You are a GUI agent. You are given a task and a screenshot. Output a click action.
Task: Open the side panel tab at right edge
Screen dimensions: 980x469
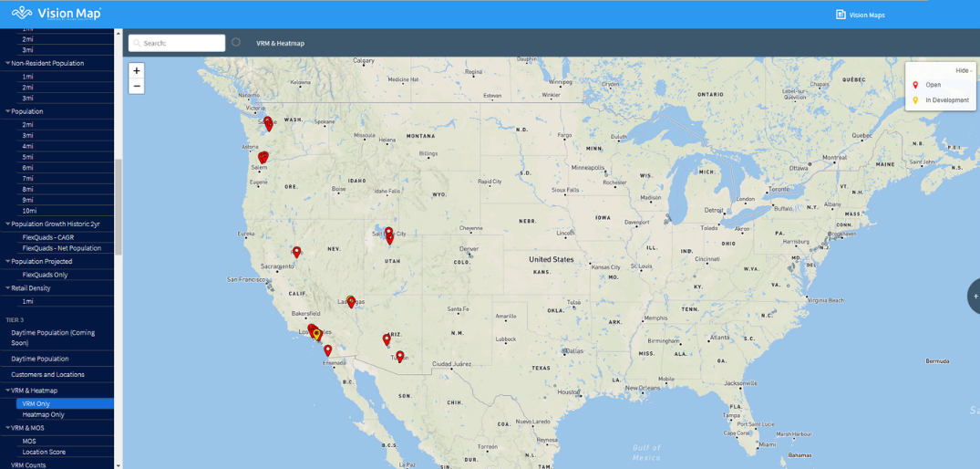click(x=974, y=297)
